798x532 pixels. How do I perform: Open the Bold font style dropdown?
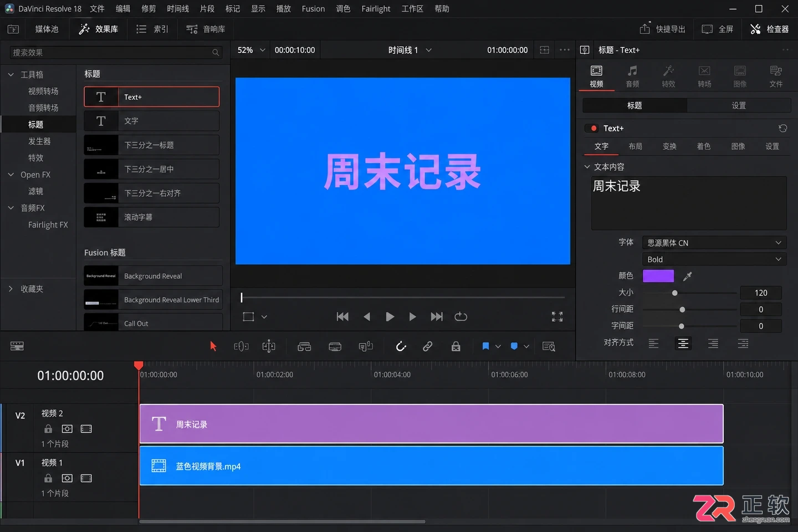tap(714, 259)
